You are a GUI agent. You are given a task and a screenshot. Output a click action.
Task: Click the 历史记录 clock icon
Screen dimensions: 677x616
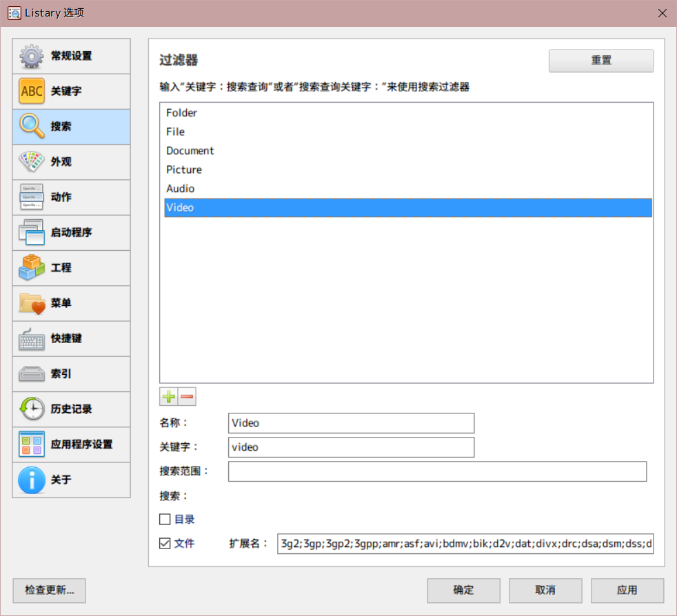point(32,409)
